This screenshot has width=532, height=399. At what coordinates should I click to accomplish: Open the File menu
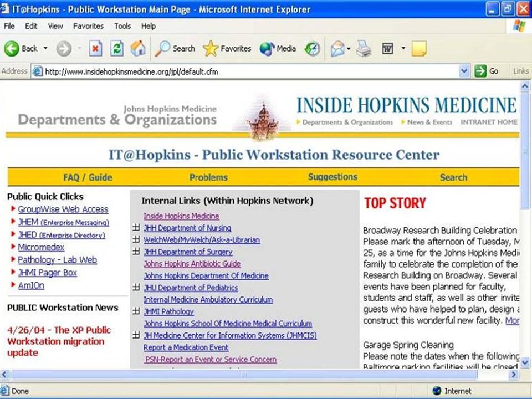(9, 26)
